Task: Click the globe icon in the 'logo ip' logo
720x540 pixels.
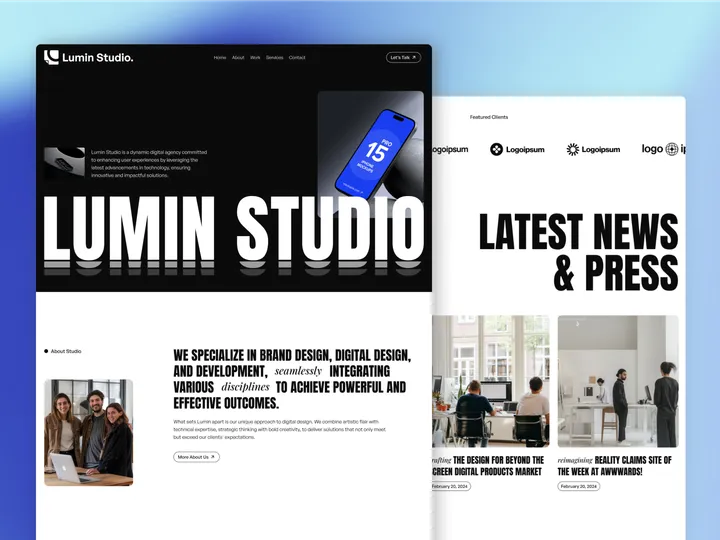Action: 672,149
